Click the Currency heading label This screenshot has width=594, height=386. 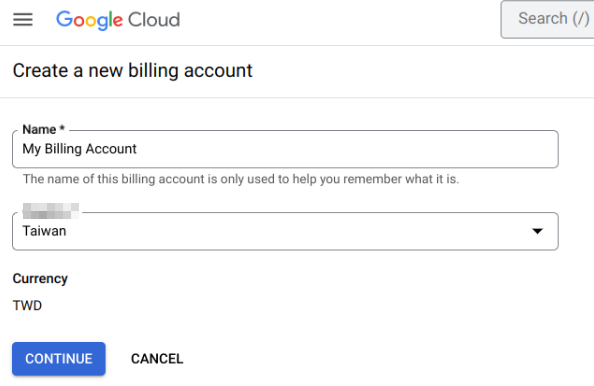coord(40,279)
